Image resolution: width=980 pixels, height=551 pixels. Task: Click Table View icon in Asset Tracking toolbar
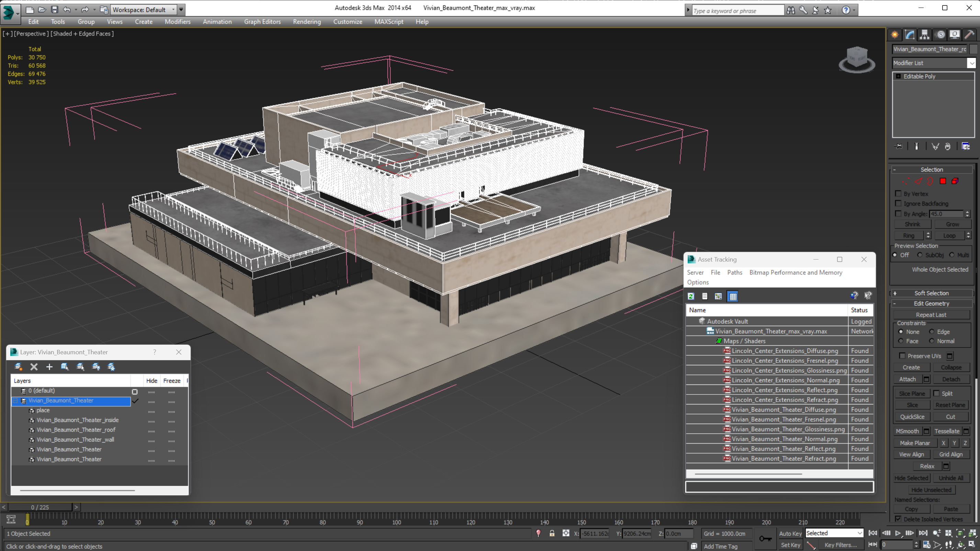(733, 296)
